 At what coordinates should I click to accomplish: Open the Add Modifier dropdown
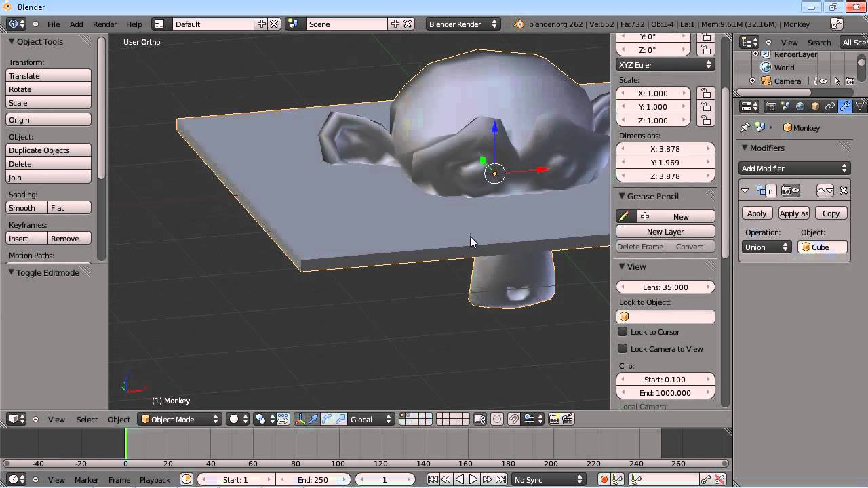click(795, 169)
